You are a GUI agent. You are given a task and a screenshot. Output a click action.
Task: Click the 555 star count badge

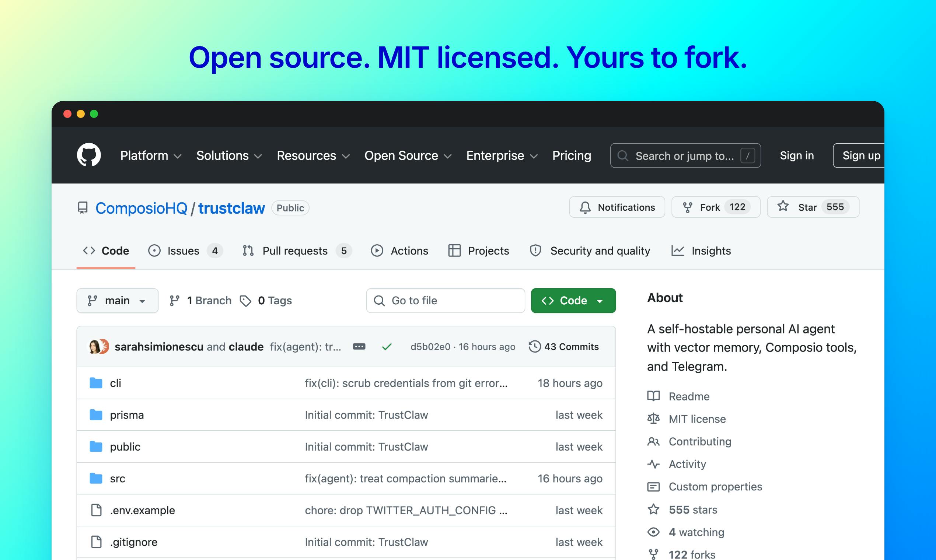coord(835,207)
